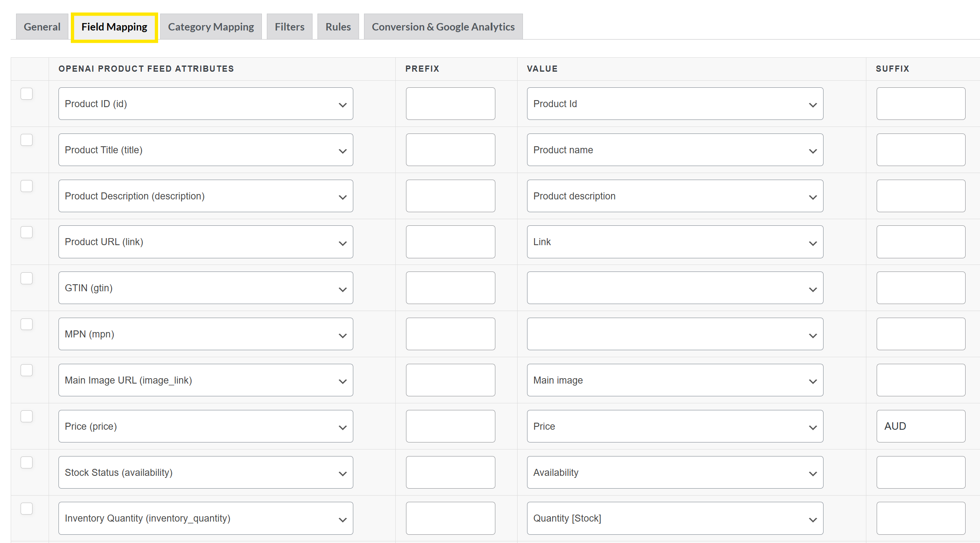
Task: Open the Product URL (link) attribute dropdown
Action: click(205, 242)
